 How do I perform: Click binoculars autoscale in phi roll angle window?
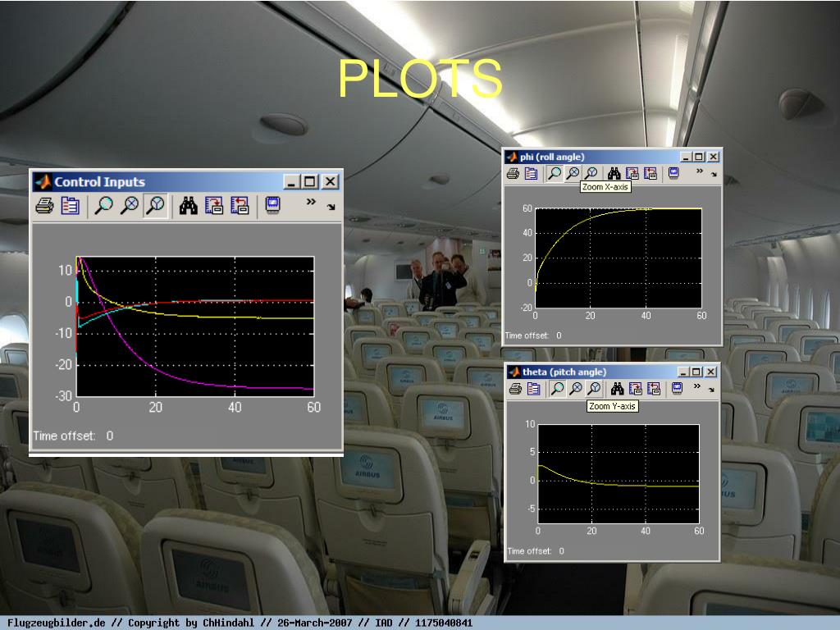click(x=614, y=173)
